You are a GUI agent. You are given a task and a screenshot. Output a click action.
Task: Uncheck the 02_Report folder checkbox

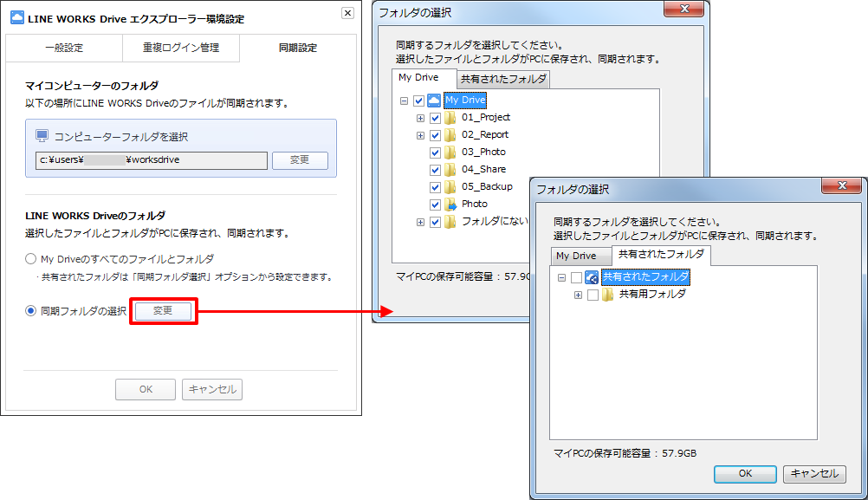(x=435, y=135)
